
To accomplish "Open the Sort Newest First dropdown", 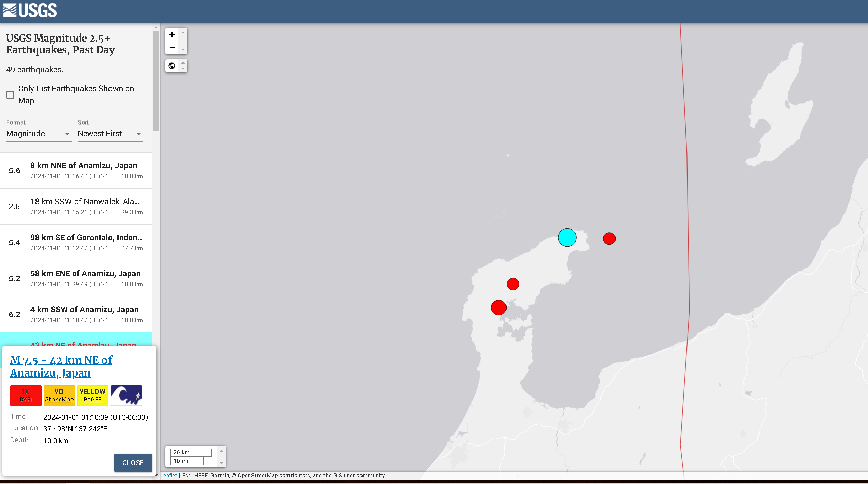I will (110, 134).
